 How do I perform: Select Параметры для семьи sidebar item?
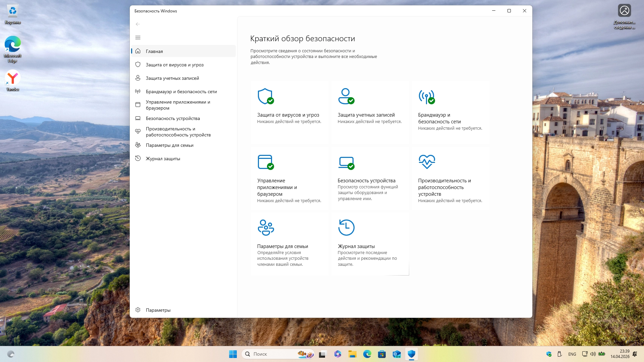[x=169, y=145]
